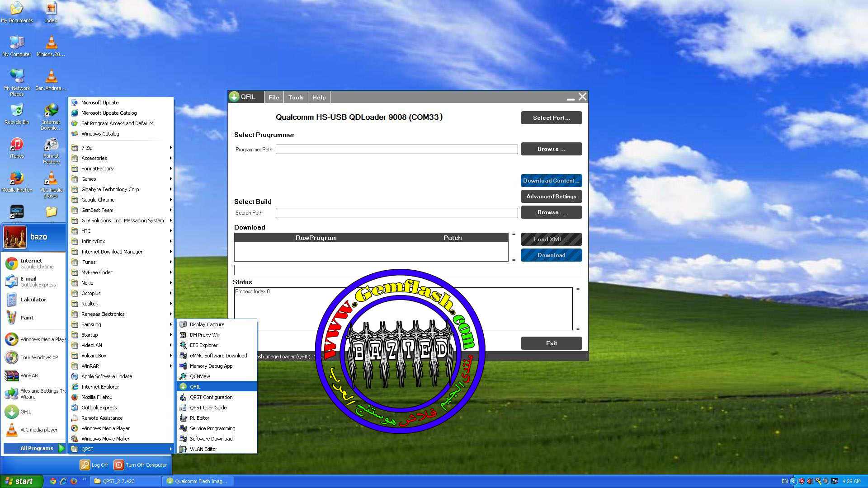Screen dimensions: 868x488
Task: Click the Exit button in QFIL
Action: (551, 343)
